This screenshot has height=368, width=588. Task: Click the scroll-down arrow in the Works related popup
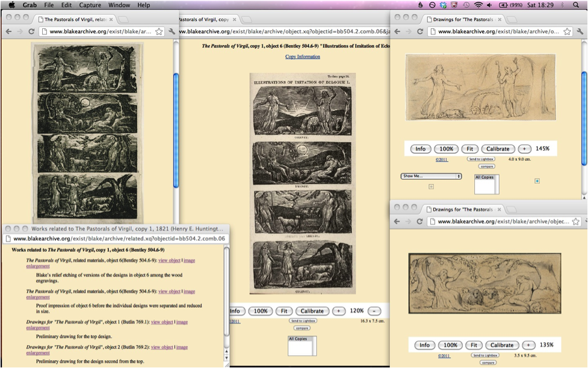(226, 358)
